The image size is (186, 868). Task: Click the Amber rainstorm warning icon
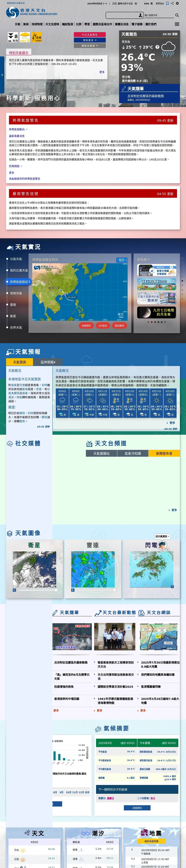25,37
